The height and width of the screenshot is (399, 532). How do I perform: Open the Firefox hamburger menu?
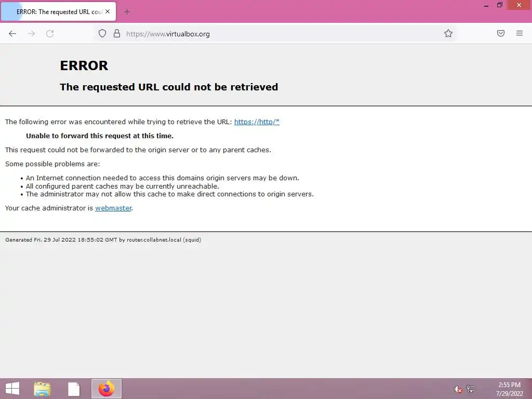(x=520, y=33)
